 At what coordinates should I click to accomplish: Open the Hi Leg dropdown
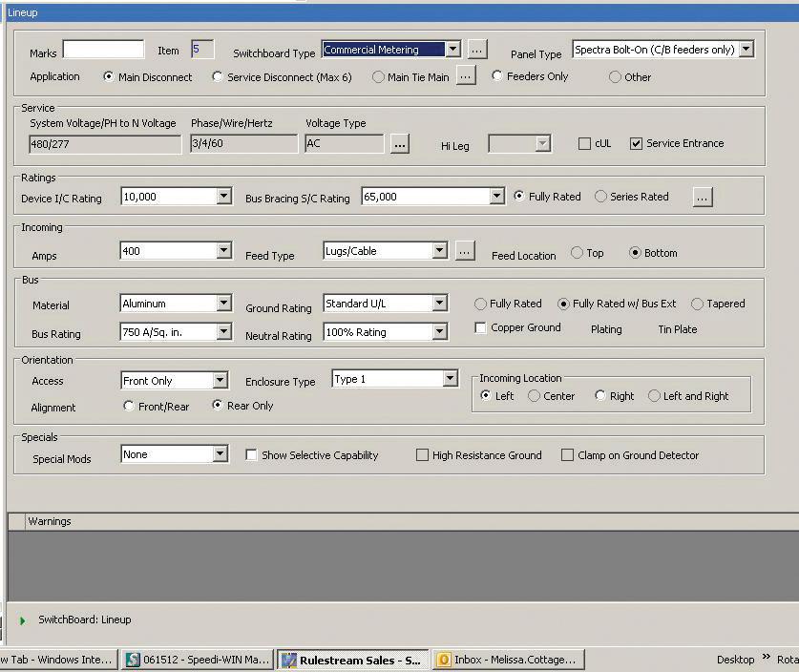(x=542, y=144)
